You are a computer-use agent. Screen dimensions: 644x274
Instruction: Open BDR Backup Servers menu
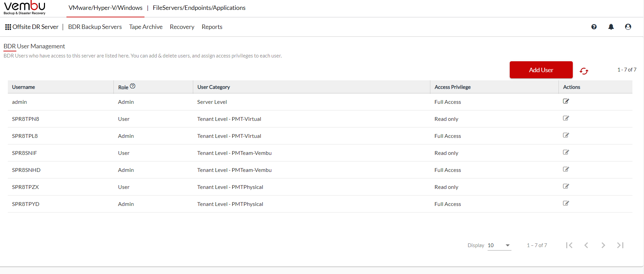[x=95, y=27]
